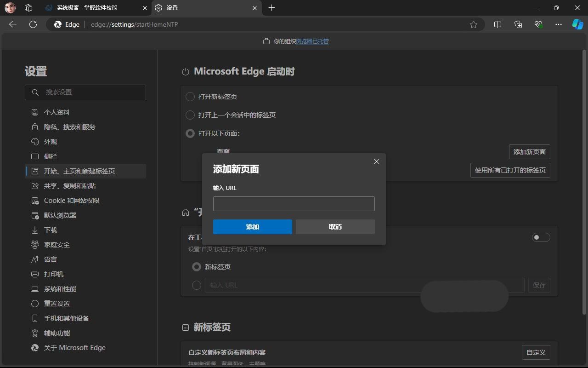The image size is (588, 368).
Task: Open the Copilot icon
Action: [x=577, y=24]
